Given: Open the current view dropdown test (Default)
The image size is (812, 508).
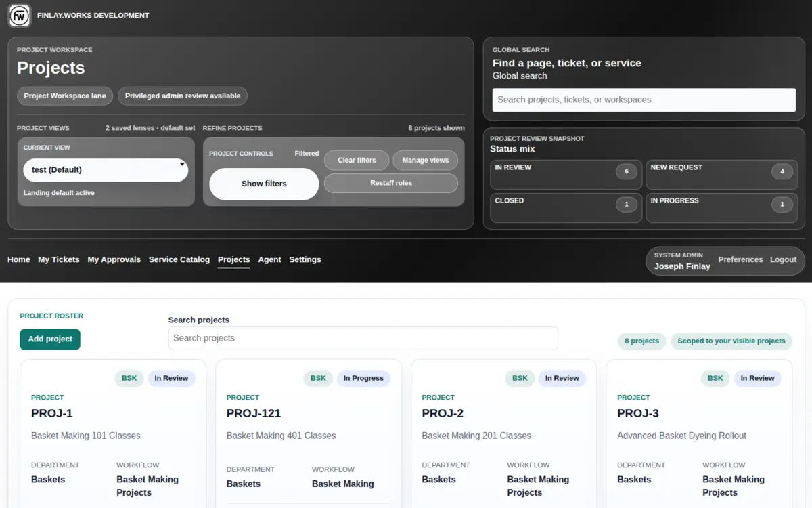Looking at the screenshot, I should (106, 170).
